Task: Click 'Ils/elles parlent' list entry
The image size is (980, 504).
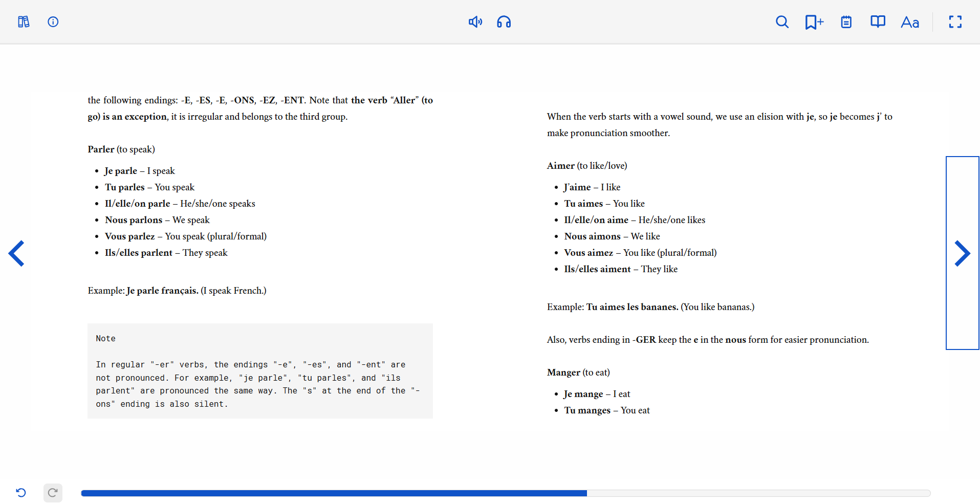Action: [x=166, y=253]
